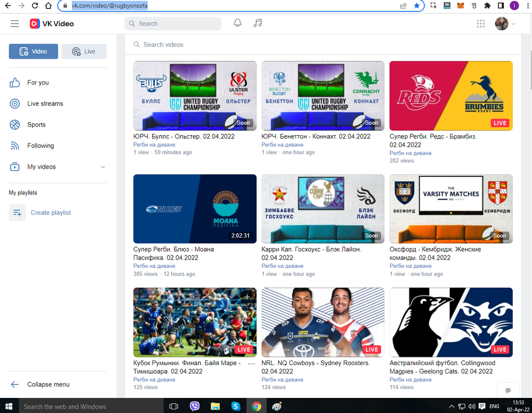Viewport: 532px width, 413px height.
Task: Click Регби на диване under NRL video
Action: (282, 380)
